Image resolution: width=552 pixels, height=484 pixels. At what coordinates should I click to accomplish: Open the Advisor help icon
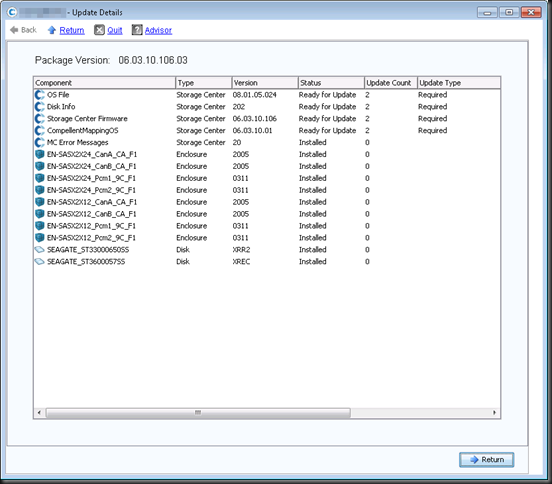tap(137, 30)
